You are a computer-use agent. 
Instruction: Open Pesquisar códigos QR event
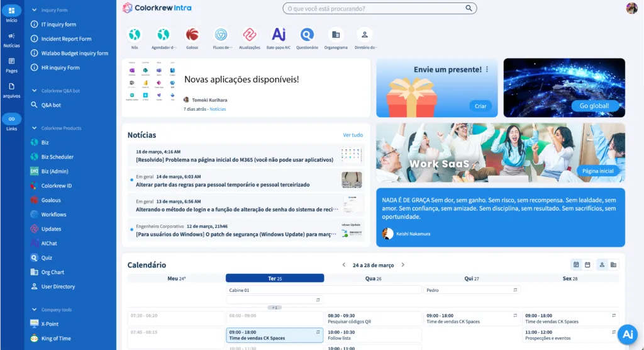373,319
